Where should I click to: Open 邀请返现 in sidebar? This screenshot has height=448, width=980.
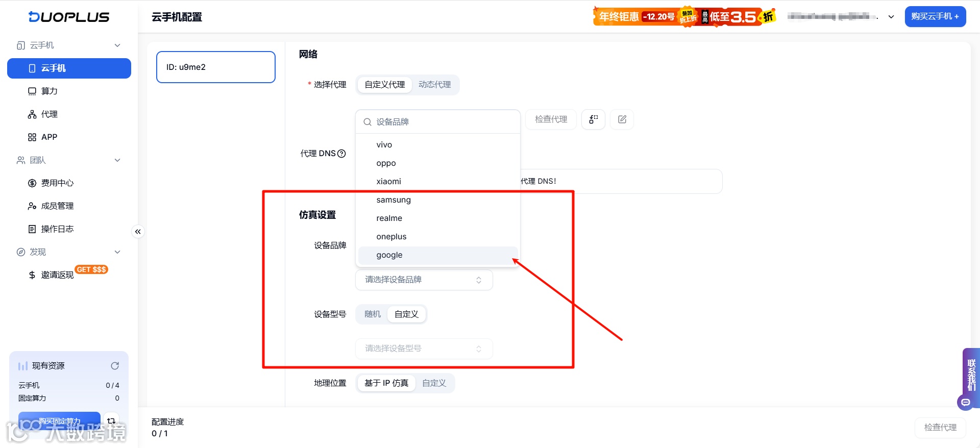(69, 275)
